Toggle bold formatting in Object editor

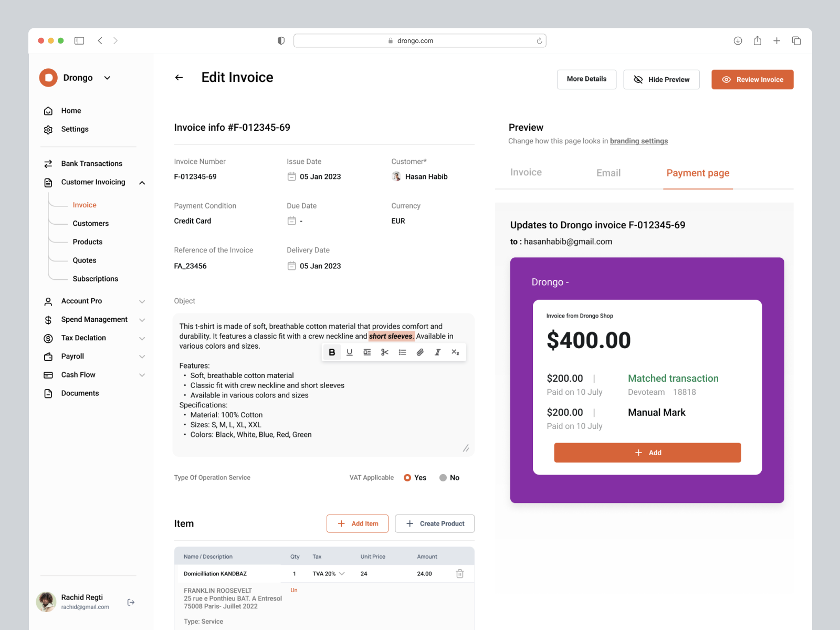(332, 352)
